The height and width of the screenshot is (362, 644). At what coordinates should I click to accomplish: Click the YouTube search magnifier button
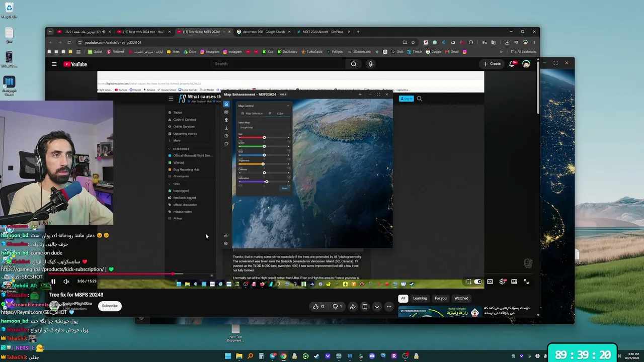pyautogui.click(x=354, y=64)
